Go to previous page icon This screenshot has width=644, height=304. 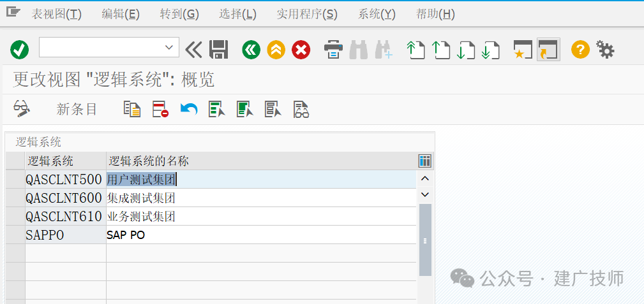[x=441, y=50]
